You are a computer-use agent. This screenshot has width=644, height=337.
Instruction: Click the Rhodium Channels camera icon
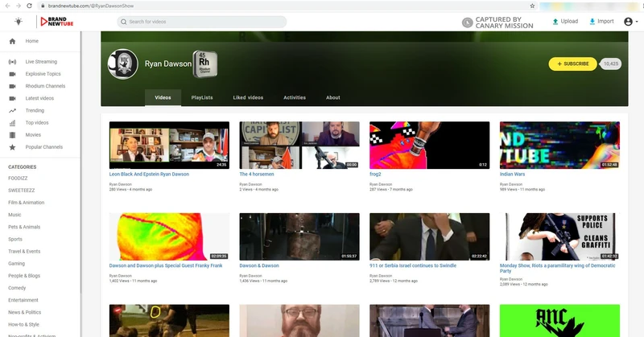click(x=12, y=86)
